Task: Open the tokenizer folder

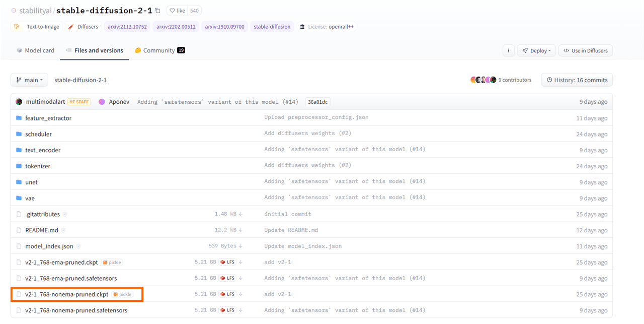Action: point(38,166)
